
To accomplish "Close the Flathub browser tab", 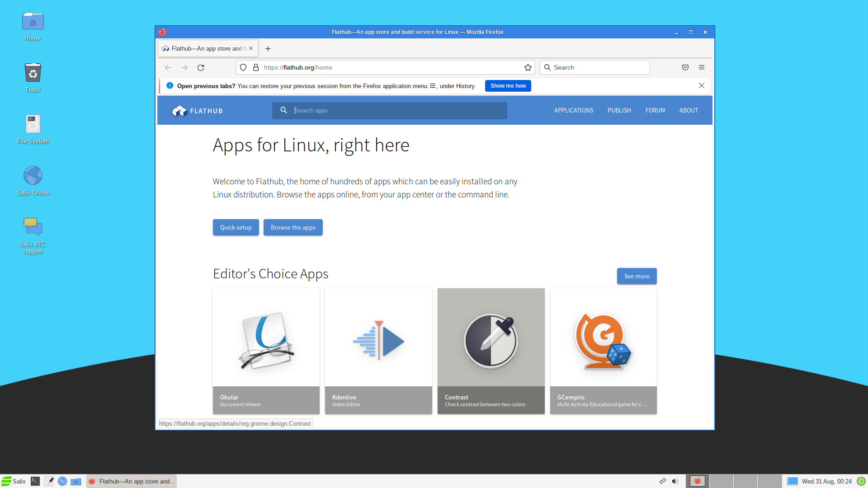I will [x=251, y=49].
